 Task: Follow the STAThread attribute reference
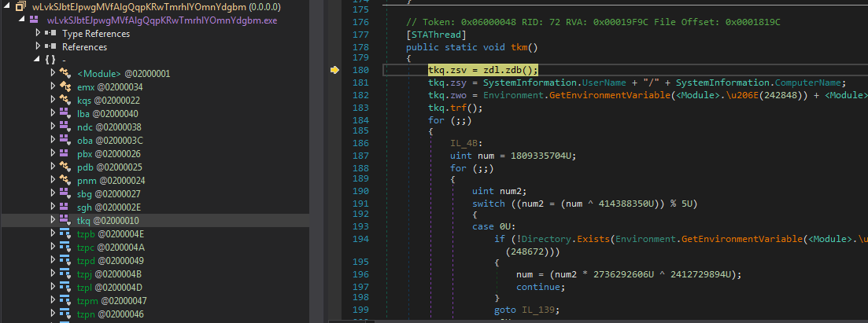click(x=437, y=34)
